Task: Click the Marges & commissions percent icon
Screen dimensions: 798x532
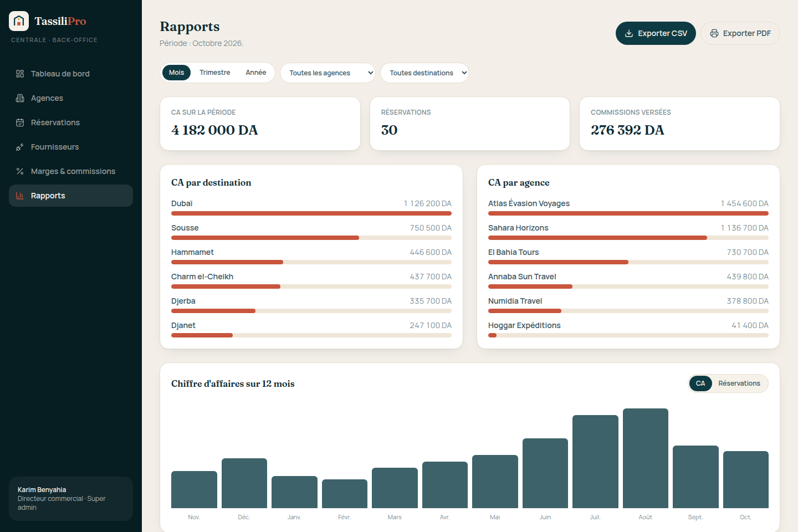Action: 20,171
